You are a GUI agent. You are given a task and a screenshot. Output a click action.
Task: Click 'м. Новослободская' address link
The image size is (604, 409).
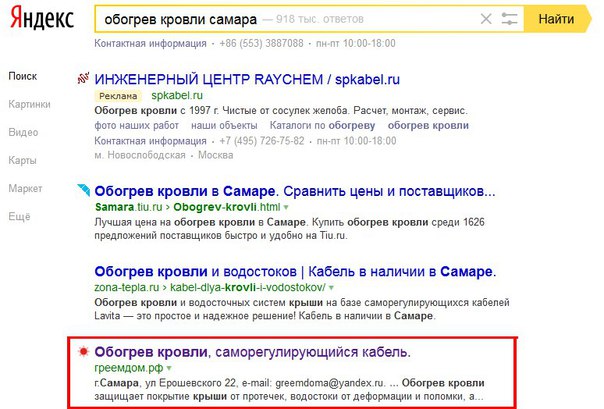(x=140, y=155)
